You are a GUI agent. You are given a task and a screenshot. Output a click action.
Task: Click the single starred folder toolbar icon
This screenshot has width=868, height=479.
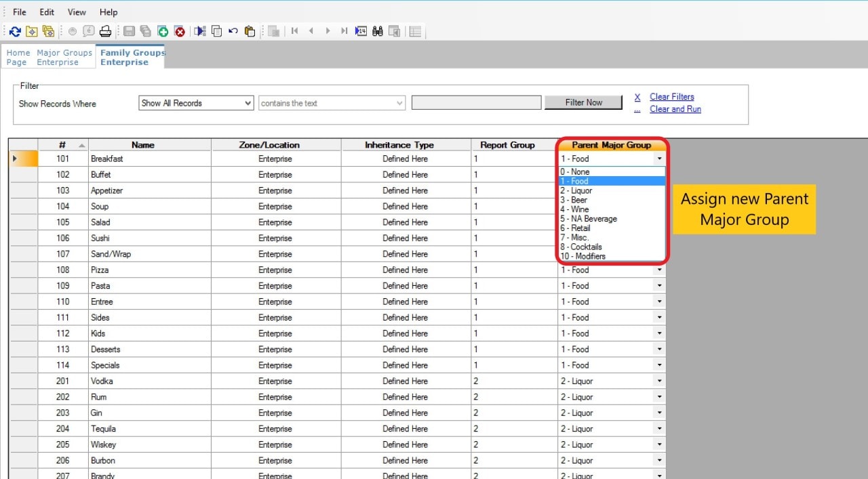click(x=32, y=31)
